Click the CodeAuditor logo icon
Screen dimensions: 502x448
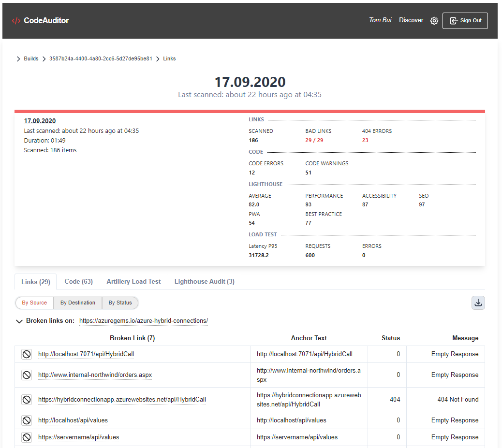15,20
